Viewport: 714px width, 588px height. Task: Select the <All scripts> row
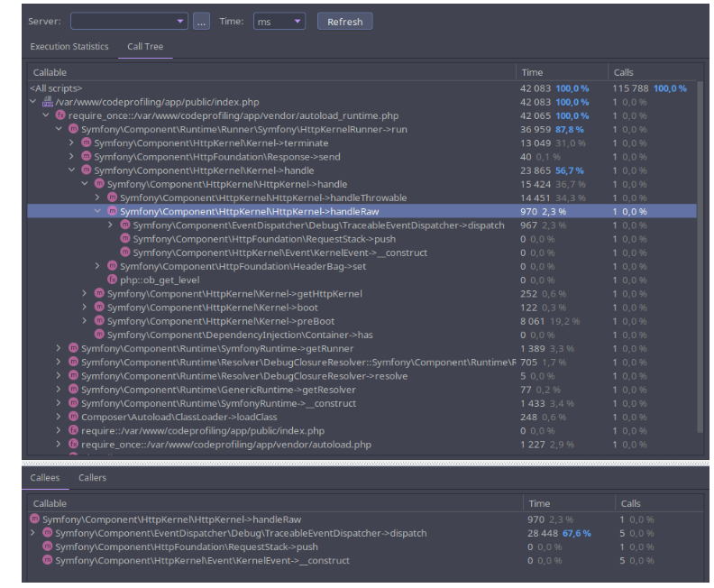(362, 87)
